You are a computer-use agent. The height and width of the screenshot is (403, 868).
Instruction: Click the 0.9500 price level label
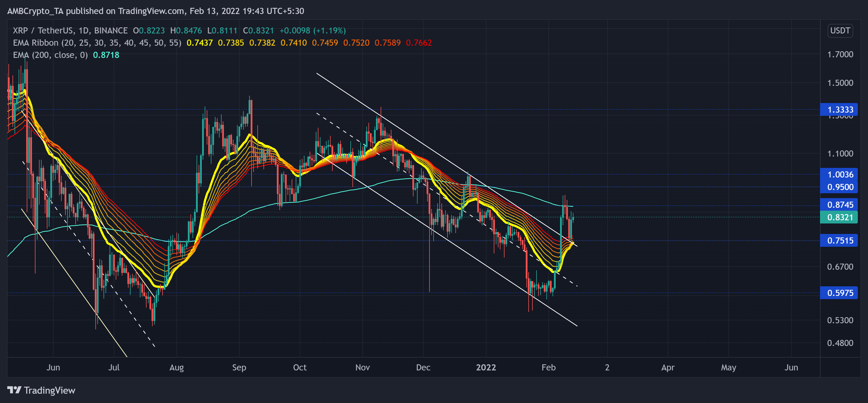[838, 187]
